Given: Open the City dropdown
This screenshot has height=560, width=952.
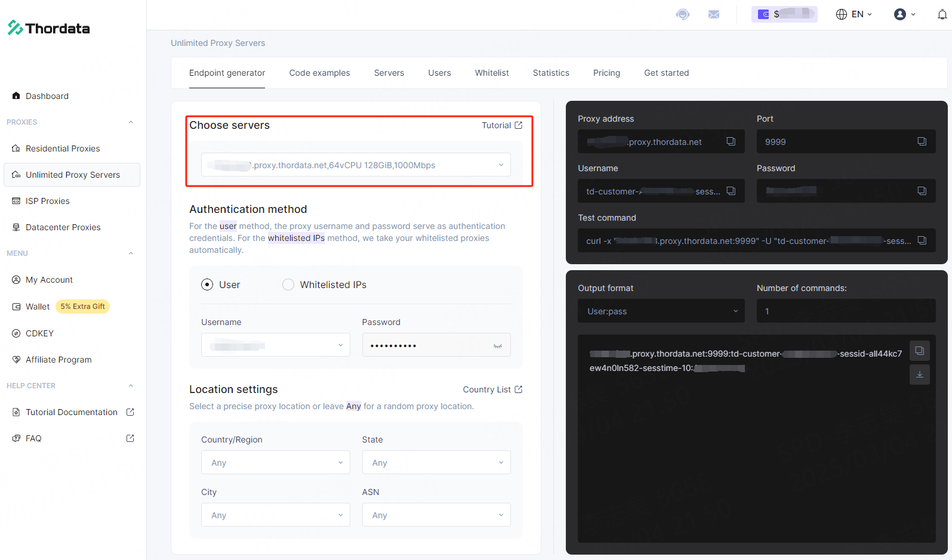Looking at the screenshot, I should (x=276, y=515).
